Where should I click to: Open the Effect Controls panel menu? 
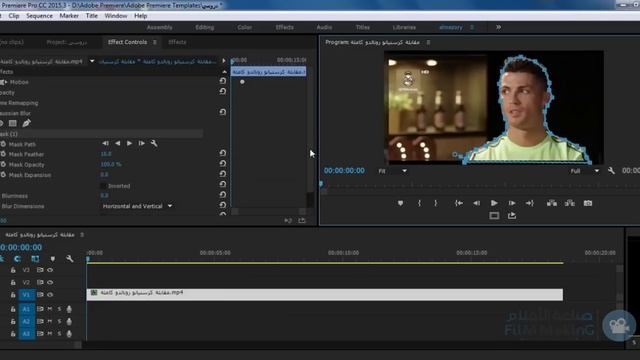tap(155, 42)
